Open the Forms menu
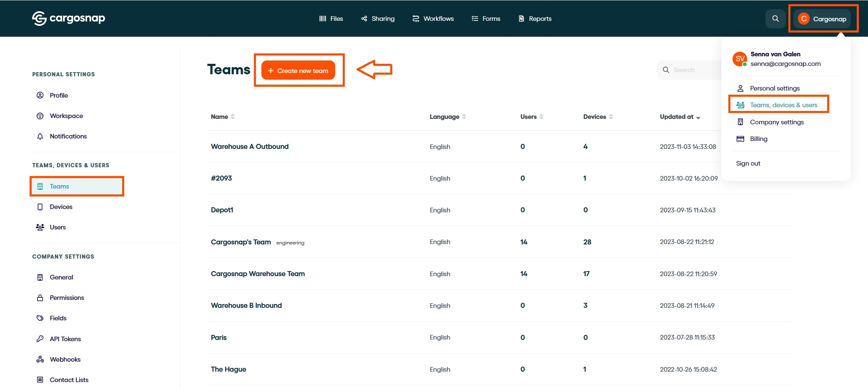This screenshot has height=390, width=868. click(486, 19)
